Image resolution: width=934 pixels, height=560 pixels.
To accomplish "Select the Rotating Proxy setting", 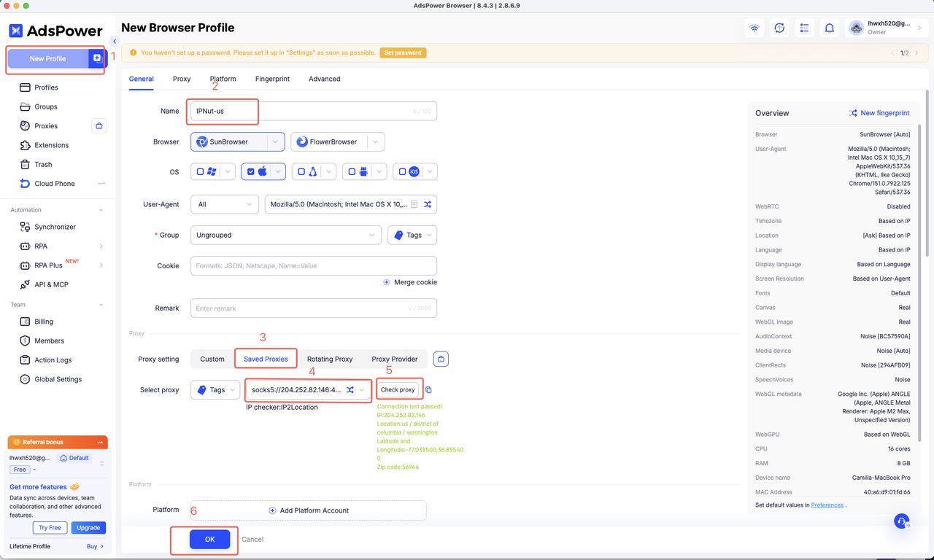I will tap(330, 359).
